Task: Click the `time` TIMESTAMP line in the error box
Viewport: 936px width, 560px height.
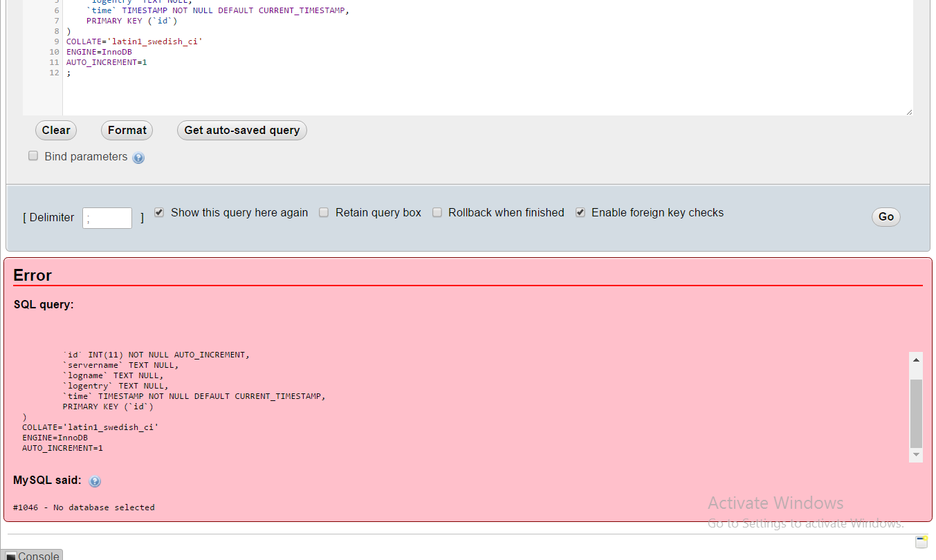Action: coord(194,396)
